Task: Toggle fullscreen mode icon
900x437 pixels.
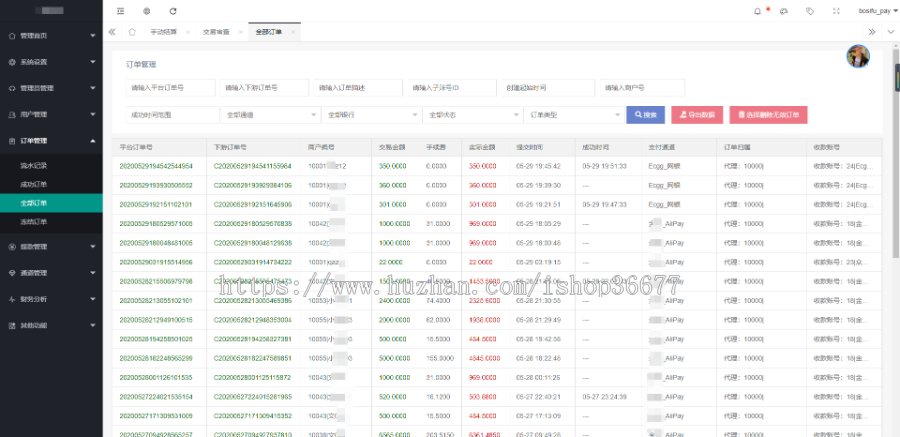Action: pyautogui.click(x=835, y=11)
